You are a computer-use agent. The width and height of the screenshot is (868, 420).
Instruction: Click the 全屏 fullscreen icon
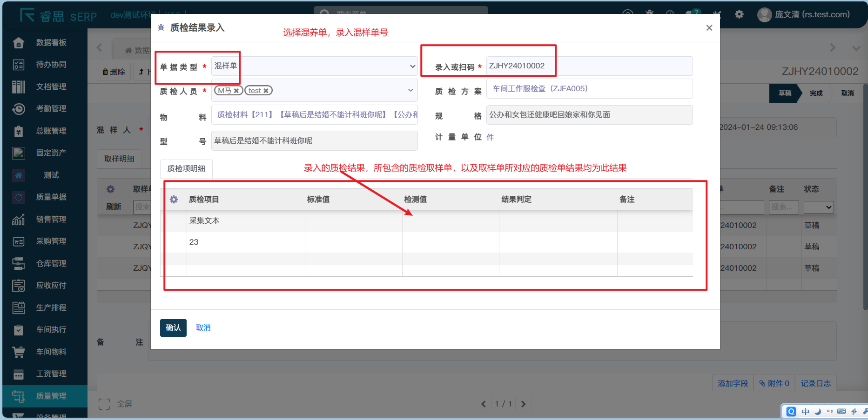pos(104,404)
